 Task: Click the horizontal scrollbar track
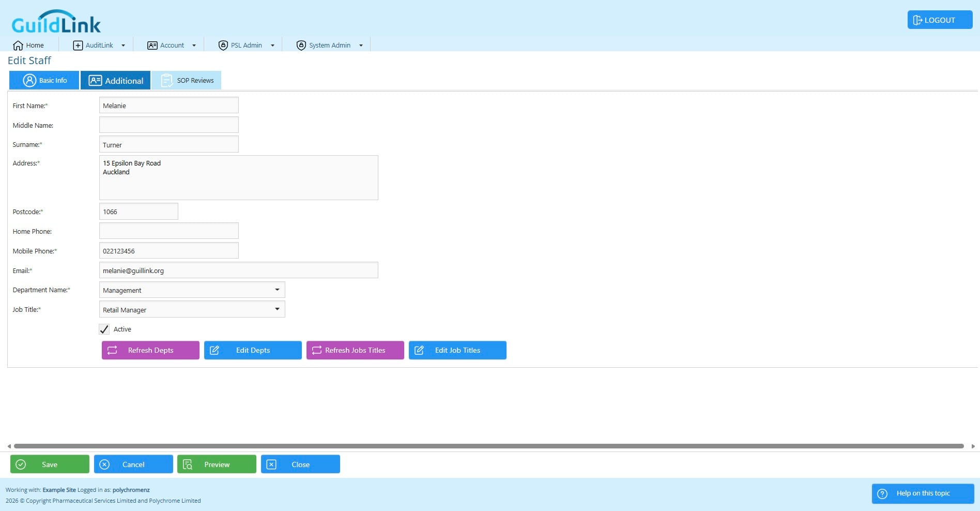[488, 446]
